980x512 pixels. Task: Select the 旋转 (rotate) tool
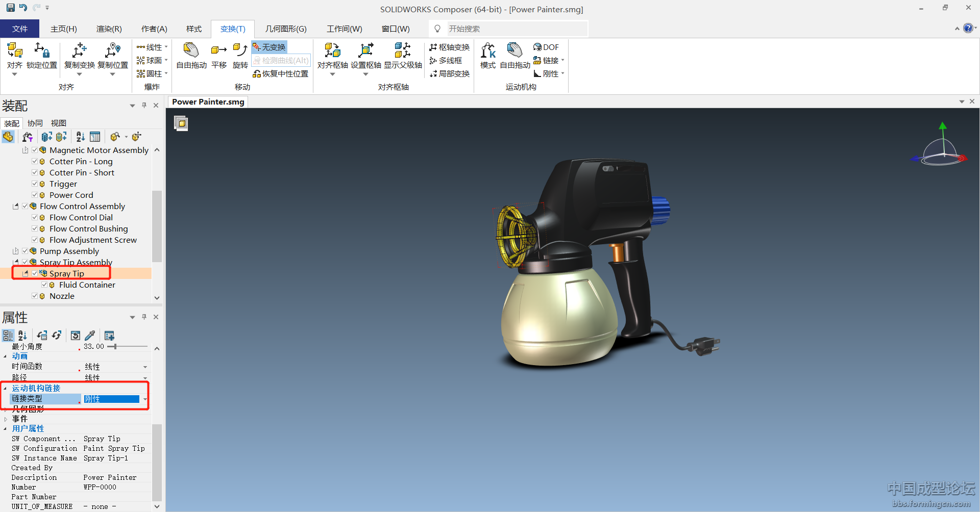click(x=240, y=55)
